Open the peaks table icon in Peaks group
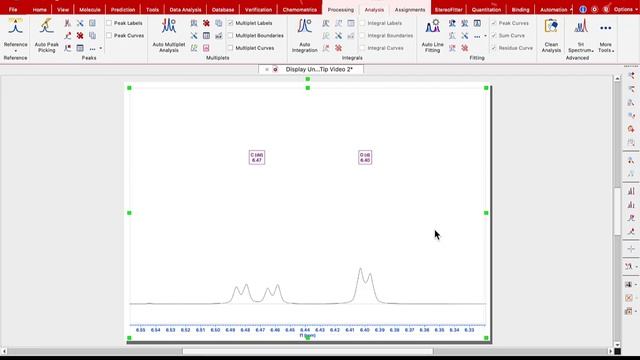Viewport: 640px width, 360px height. pyautogui.click(x=80, y=48)
